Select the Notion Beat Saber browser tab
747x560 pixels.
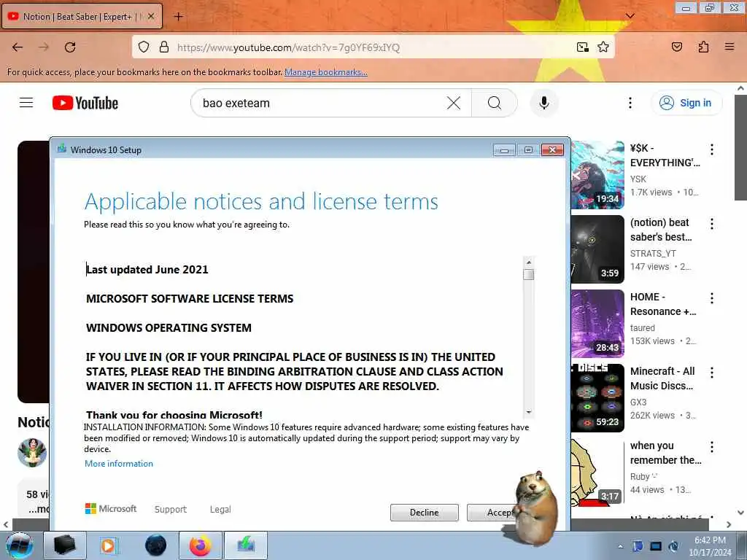click(82, 16)
